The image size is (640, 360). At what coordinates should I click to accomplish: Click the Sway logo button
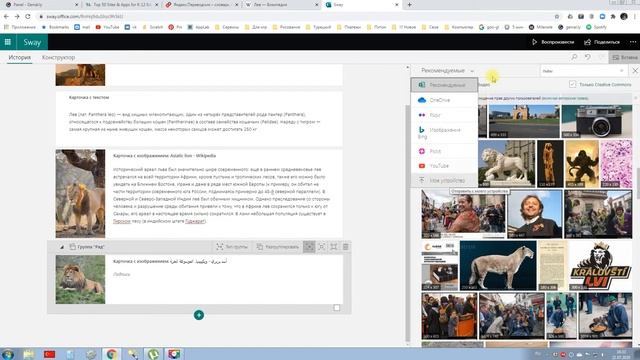coord(32,42)
